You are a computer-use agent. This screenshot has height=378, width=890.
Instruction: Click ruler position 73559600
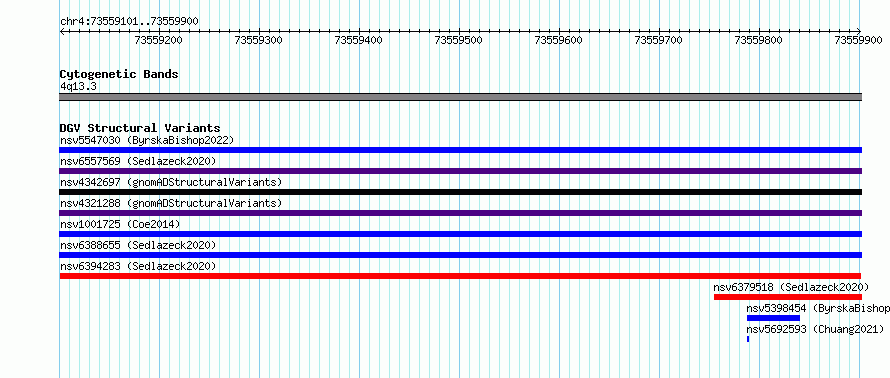coord(559,40)
